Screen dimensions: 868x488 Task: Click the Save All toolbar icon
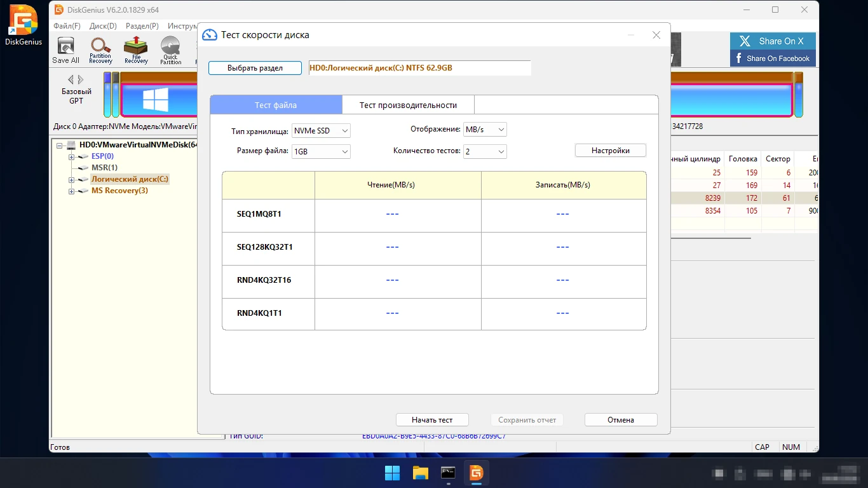pos(65,50)
